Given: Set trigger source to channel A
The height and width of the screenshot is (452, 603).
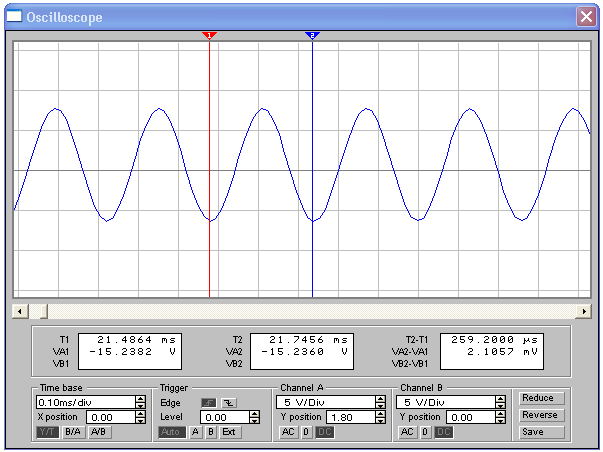Looking at the screenshot, I should pos(195,432).
